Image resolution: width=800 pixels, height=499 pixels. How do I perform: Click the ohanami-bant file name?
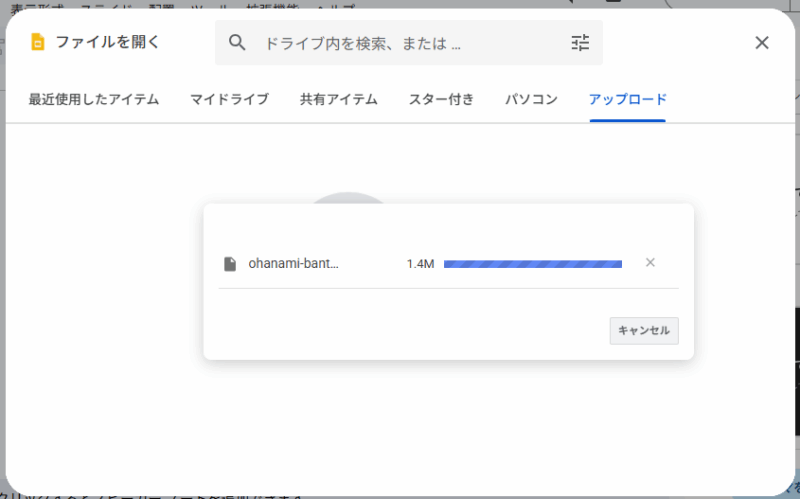pos(293,264)
